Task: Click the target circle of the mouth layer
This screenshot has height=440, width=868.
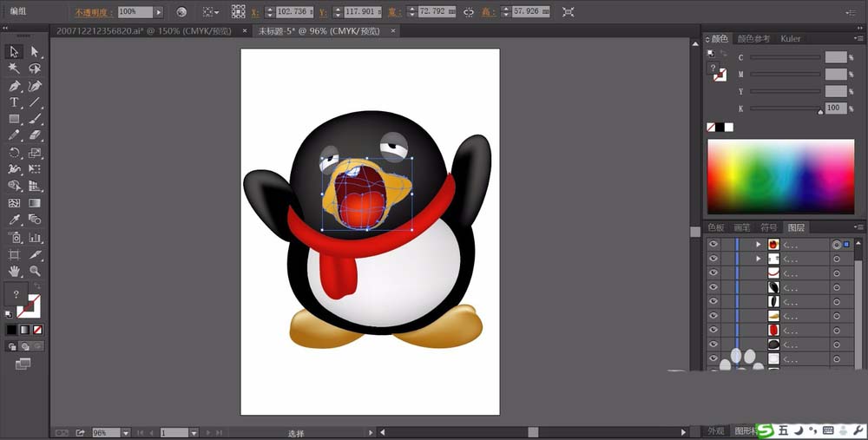Action: 837,244
